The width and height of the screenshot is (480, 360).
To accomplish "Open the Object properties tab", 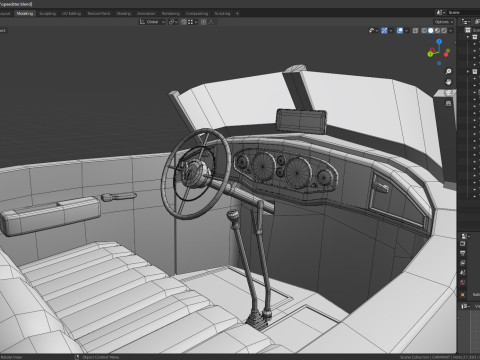I will 463,295.
